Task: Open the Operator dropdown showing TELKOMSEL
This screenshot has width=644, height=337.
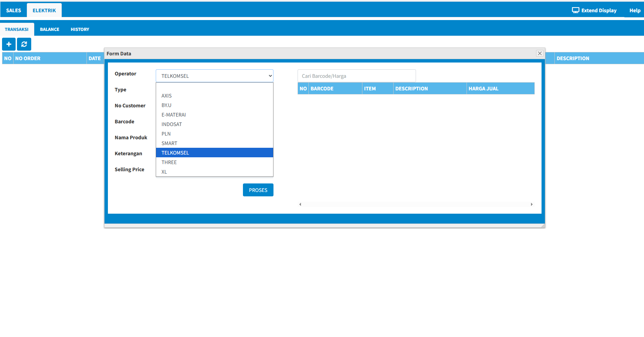Action: pos(214,76)
